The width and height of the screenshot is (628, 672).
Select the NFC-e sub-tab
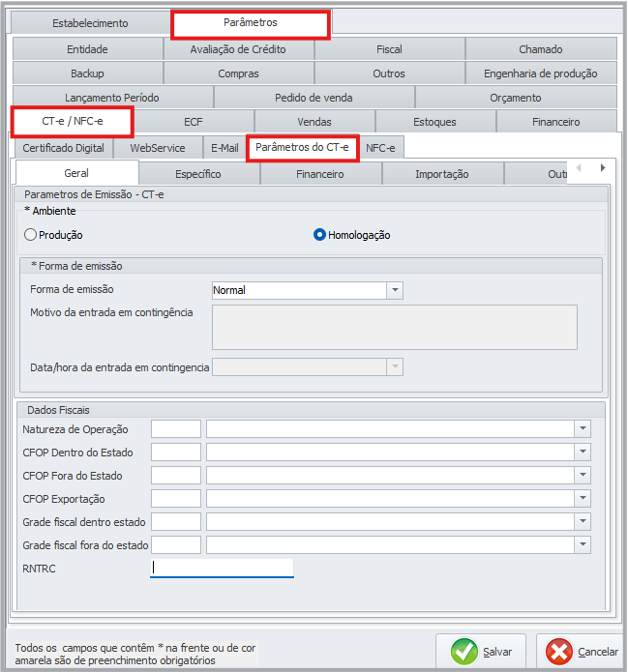click(380, 148)
